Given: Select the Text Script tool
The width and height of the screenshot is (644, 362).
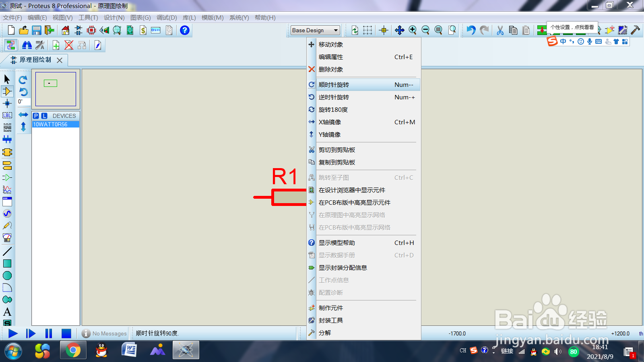Looking at the screenshot, I should click(x=7, y=128).
